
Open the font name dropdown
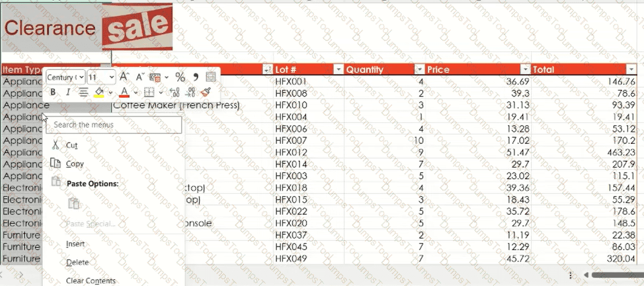[81, 78]
